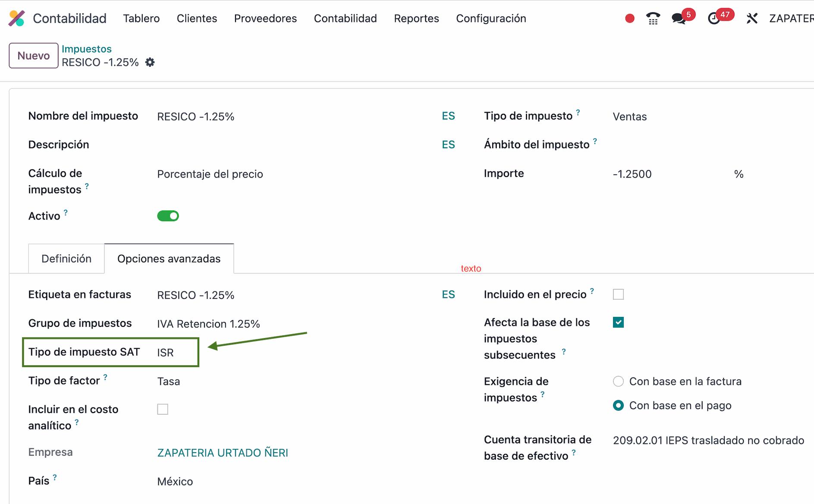Open the messages chat icon with 5 notifications

pyautogui.click(x=679, y=19)
